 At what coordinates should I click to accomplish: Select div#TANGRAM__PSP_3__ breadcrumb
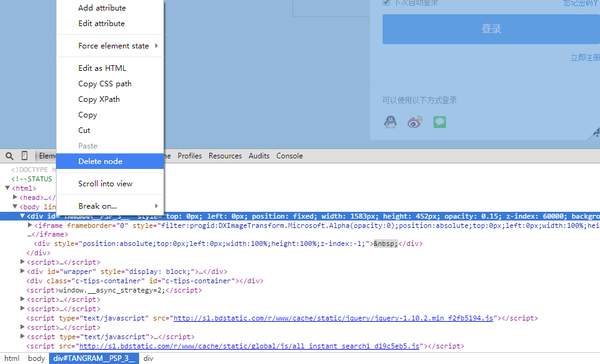click(x=94, y=359)
